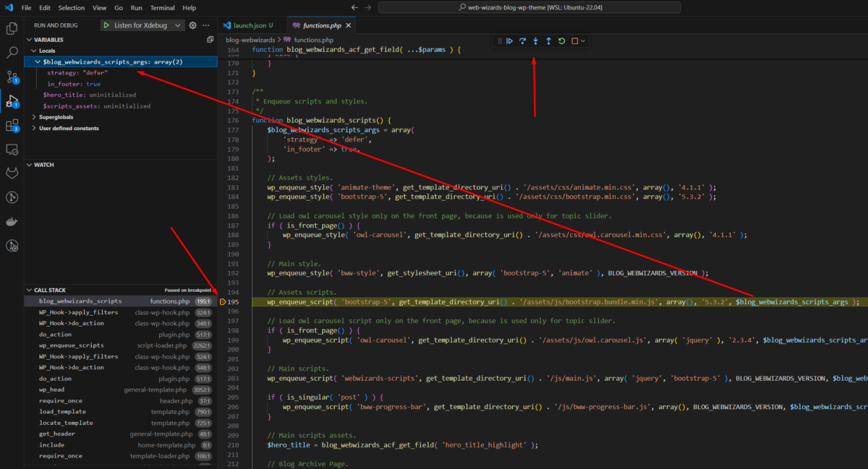
Task: Open the Docker view in activity bar
Action: [12, 222]
